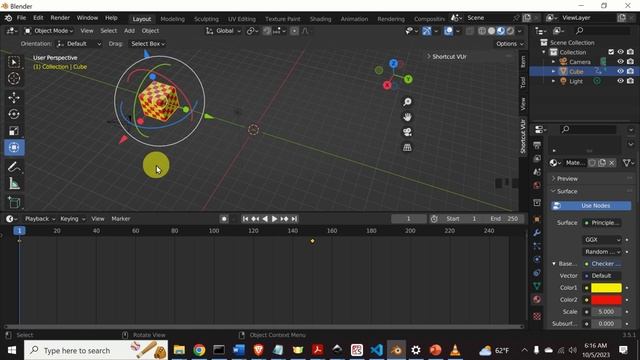Open the Playback popover in timeline
Viewport: 640px width, 360px height.
pos(40,219)
